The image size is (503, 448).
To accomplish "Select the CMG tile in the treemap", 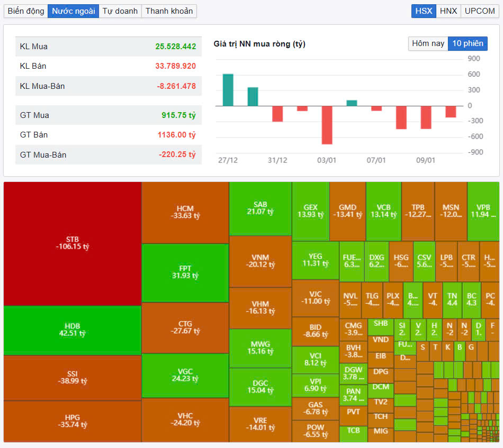I will coord(353,330).
